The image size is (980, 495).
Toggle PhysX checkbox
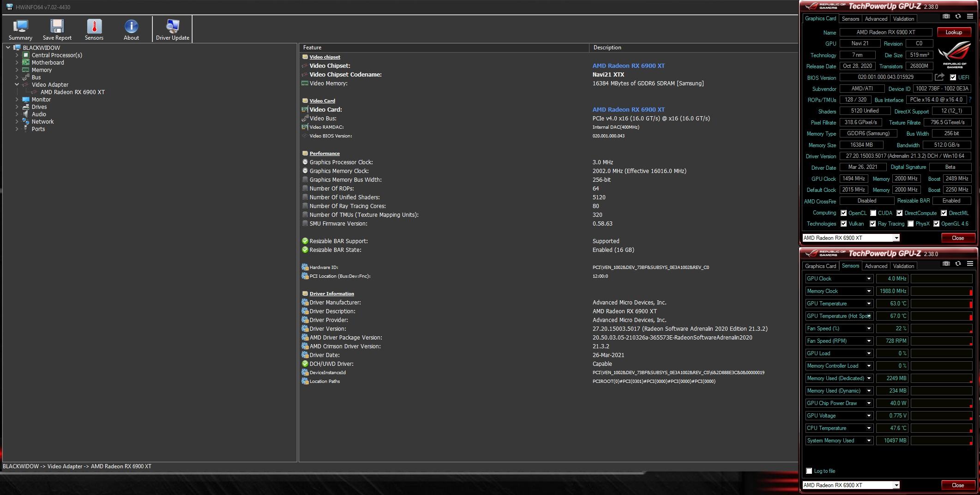pos(910,224)
